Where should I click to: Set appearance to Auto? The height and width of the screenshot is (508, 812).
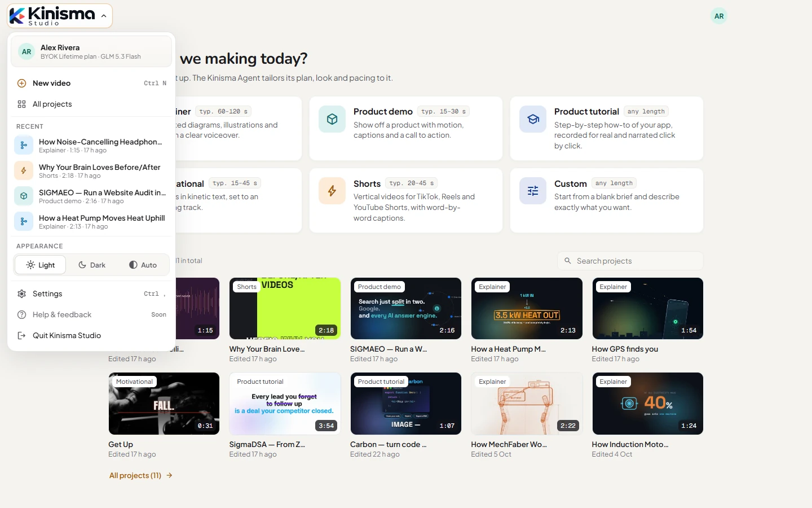click(x=143, y=265)
